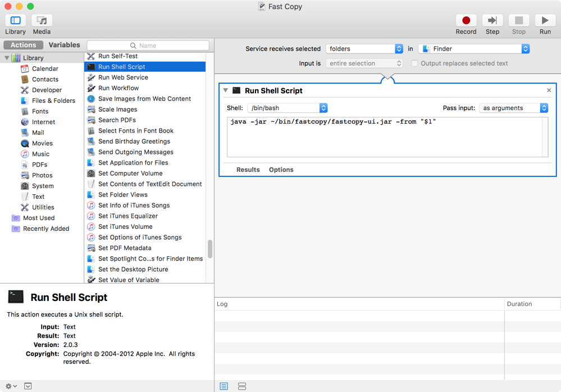561x392 pixels.
Task: Open the Input is entire selection dropdown
Action: pyautogui.click(x=364, y=63)
